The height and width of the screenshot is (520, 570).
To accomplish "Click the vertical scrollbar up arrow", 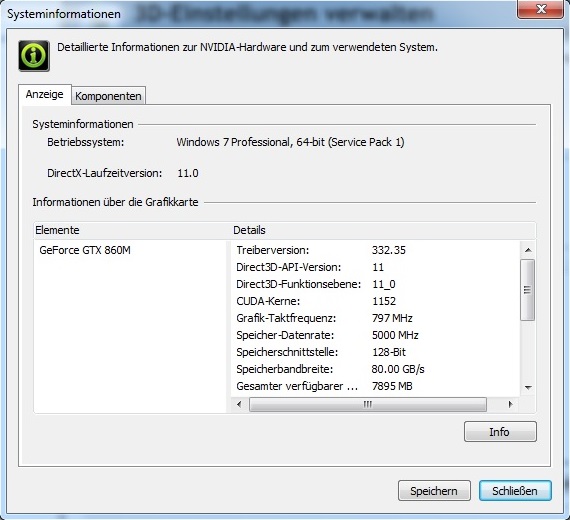I will 528,250.
